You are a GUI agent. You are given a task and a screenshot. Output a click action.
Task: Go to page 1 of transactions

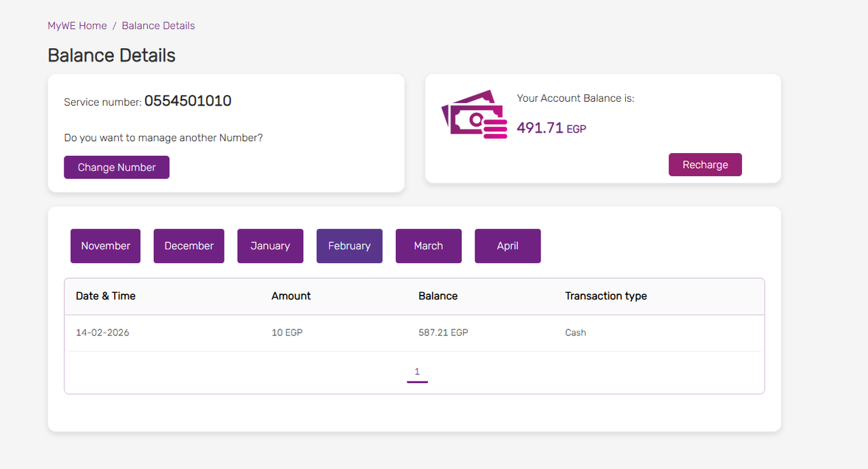[417, 372]
